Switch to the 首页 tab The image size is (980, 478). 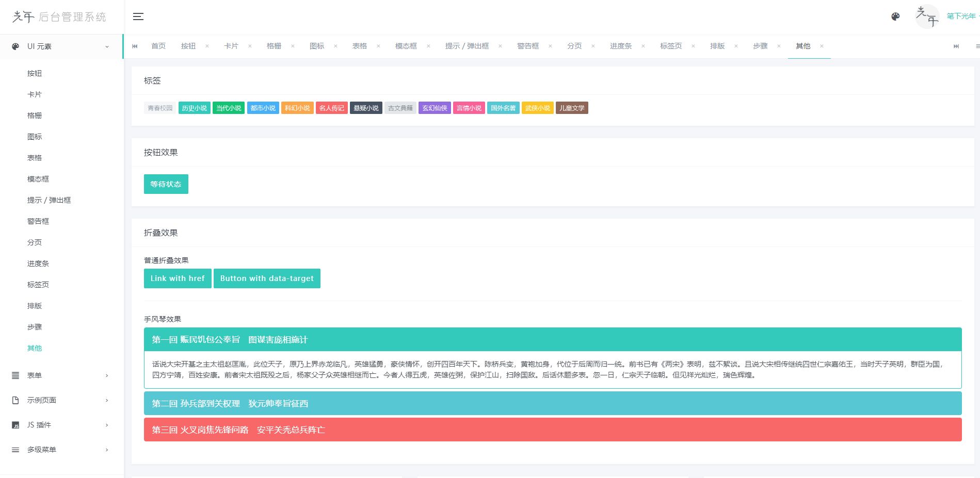[x=158, y=46]
